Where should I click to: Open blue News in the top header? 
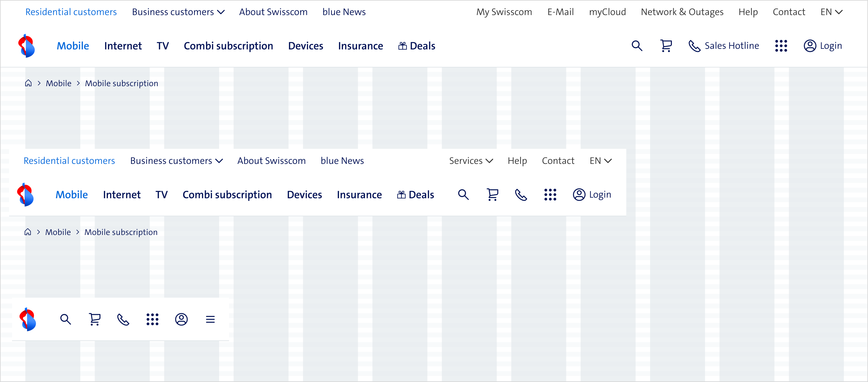[344, 12]
